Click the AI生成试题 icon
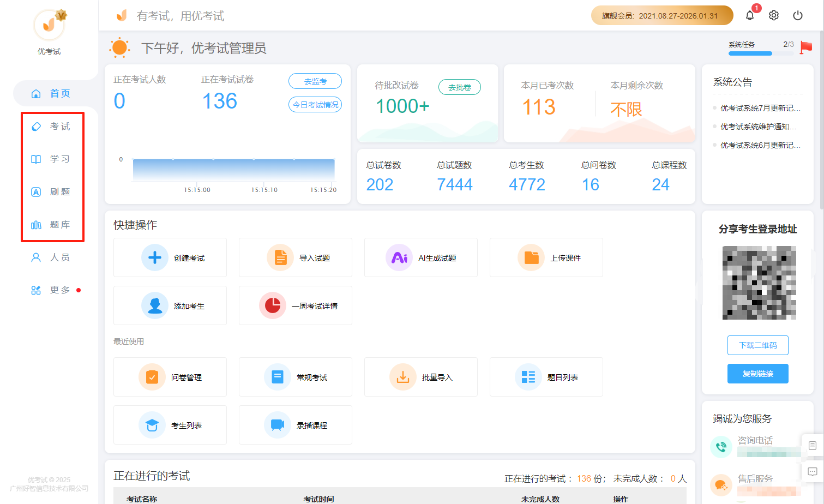The width and height of the screenshot is (824, 504). [x=399, y=257]
